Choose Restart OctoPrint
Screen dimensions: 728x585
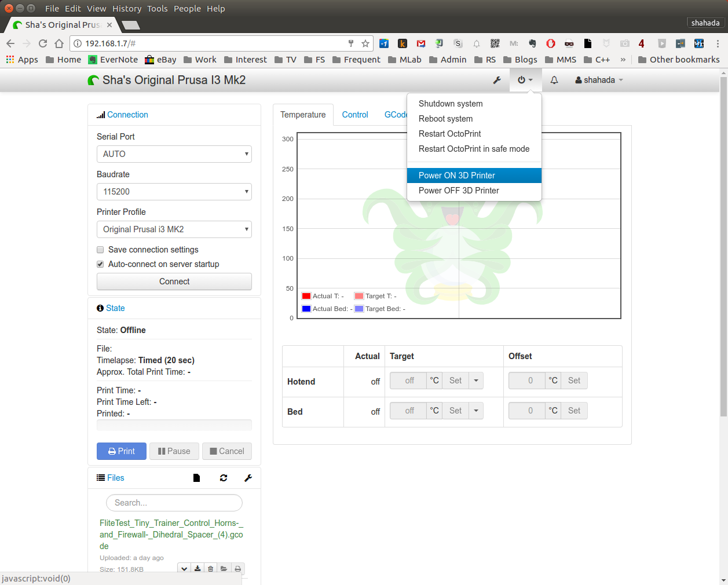pos(474,134)
